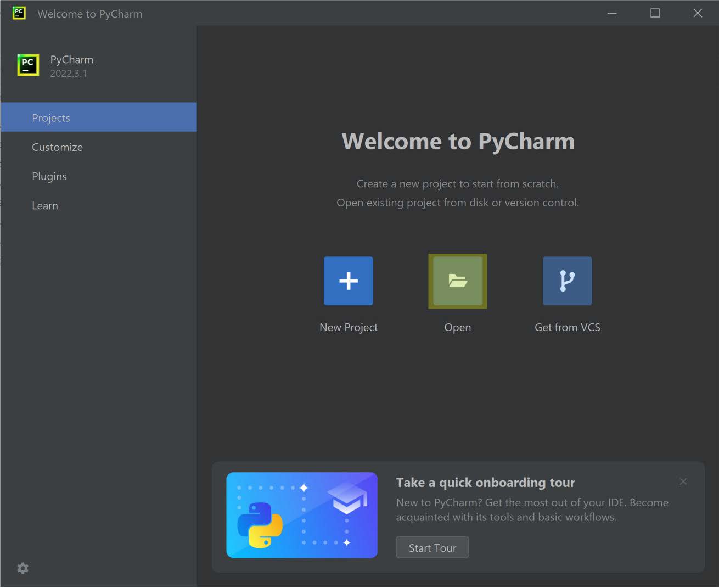Screen dimensions: 719x588
Task: Maximize the Welcome to PyCharm window
Action: (655, 13)
